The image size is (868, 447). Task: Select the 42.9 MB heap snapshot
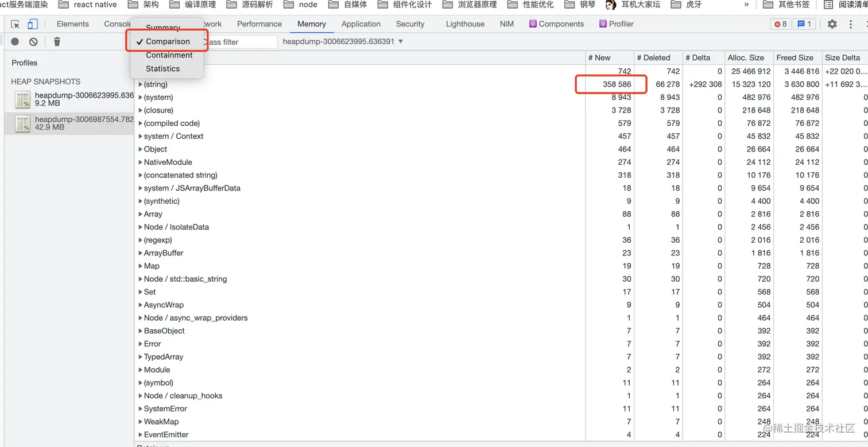pyautogui.click(x=69, y=123)
